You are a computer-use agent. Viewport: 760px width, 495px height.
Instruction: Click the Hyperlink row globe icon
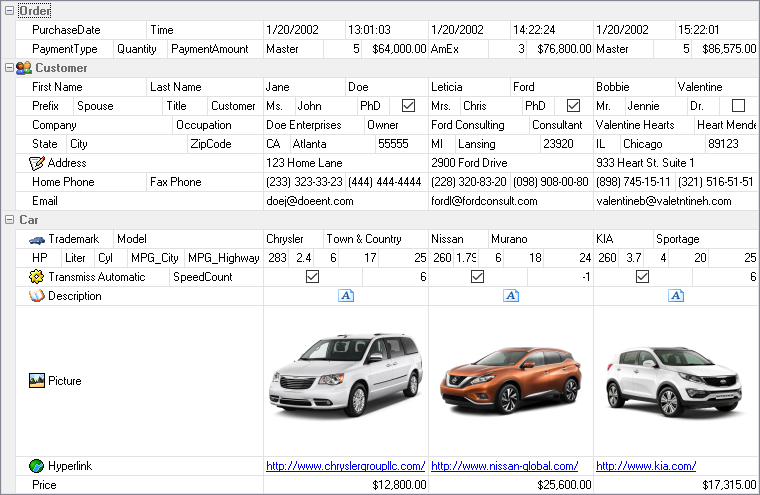tap(38, 466)
